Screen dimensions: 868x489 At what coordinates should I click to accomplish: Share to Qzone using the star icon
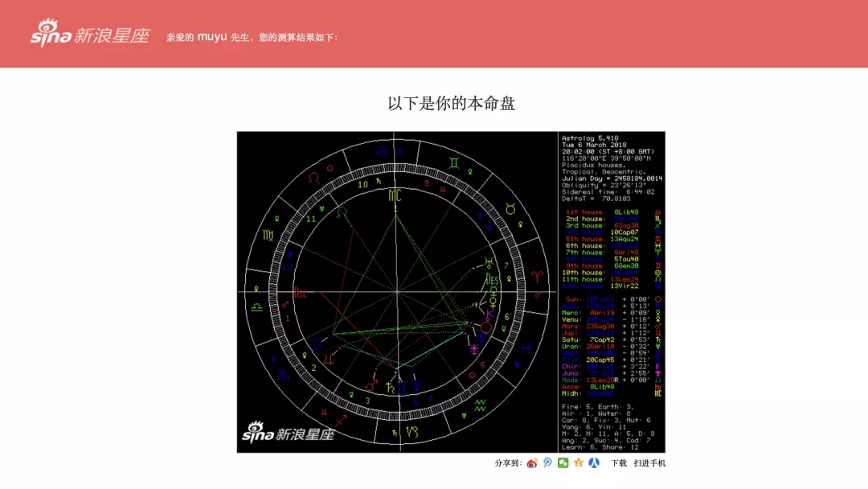578,463
